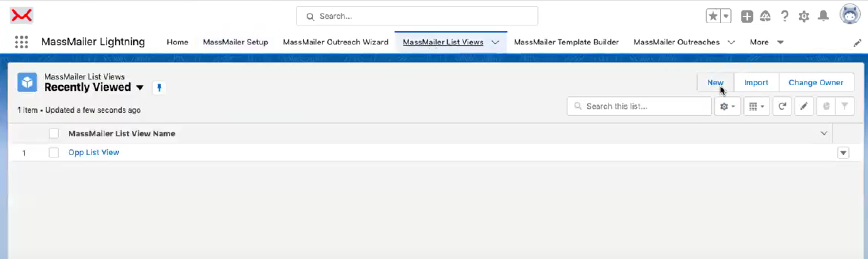Go to the Home tab

click(x=178, y=42)
